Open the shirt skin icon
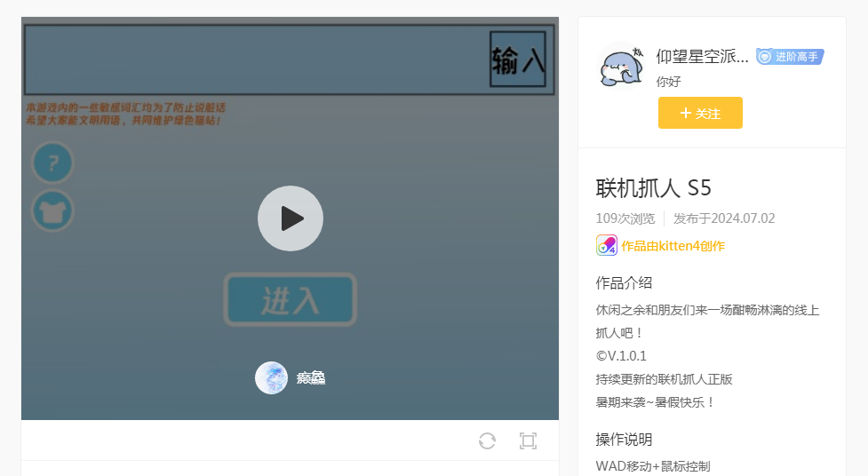Image resolution: width=868 pixels, height=476 pixels. tap(52, 210)
